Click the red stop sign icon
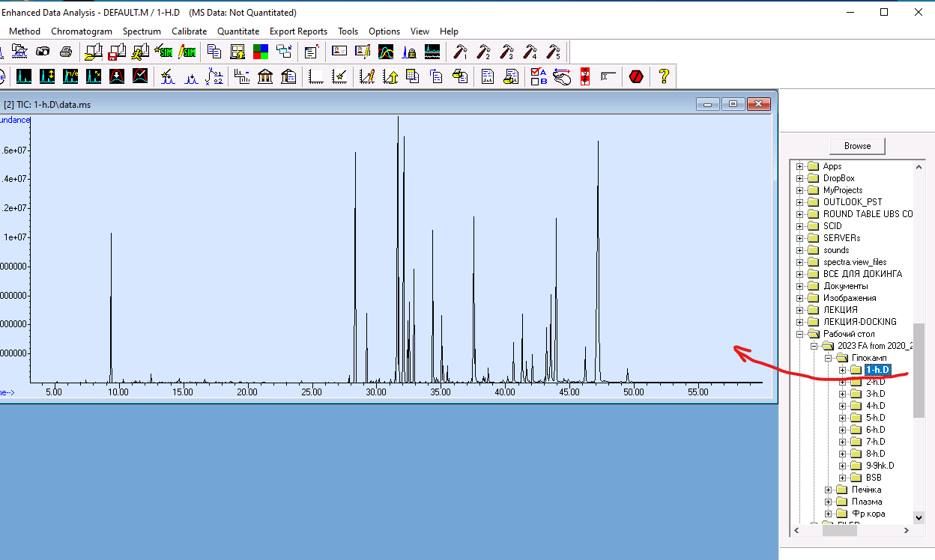Screen dimensions: 935x560 tap(635, 76)
